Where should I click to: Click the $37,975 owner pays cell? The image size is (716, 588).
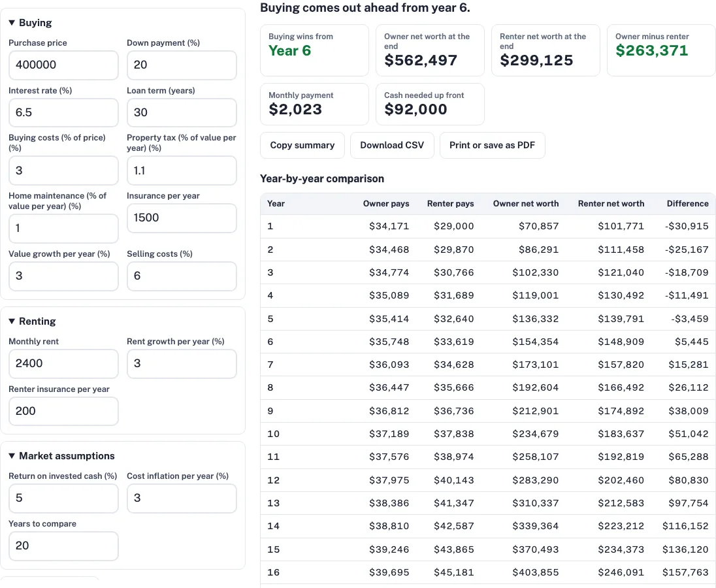coord(389,480)
